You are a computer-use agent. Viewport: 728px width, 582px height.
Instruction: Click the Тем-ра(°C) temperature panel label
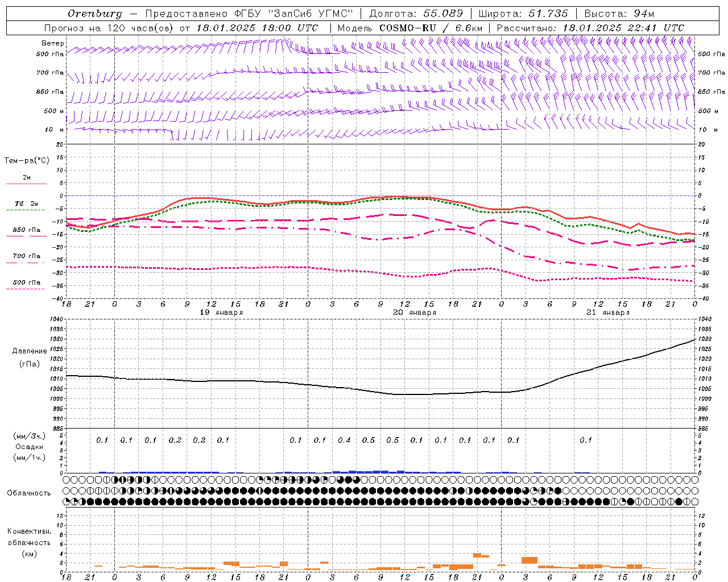[27, 161]
